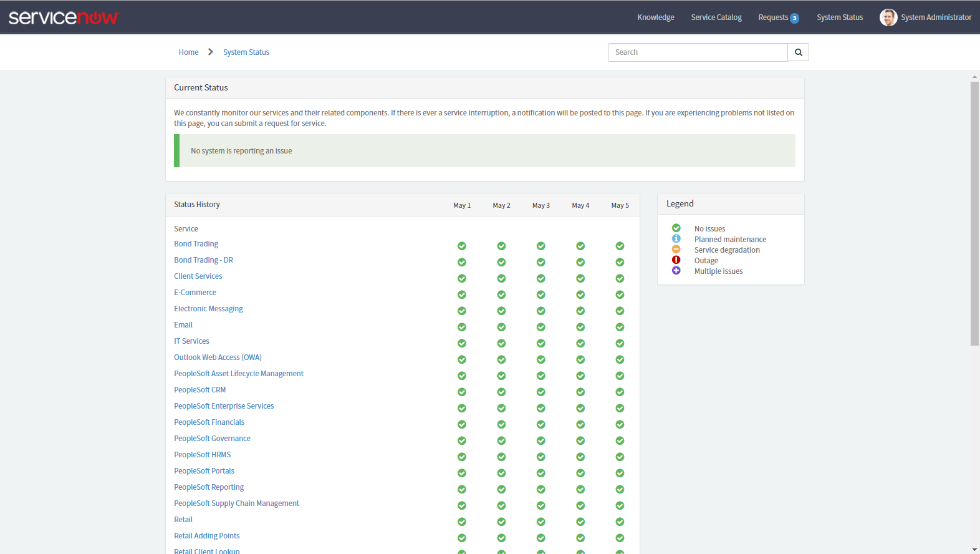Click the Planned maintenance legend icon
The height and width of the screenshot is (554, 980).
point(676,239)
